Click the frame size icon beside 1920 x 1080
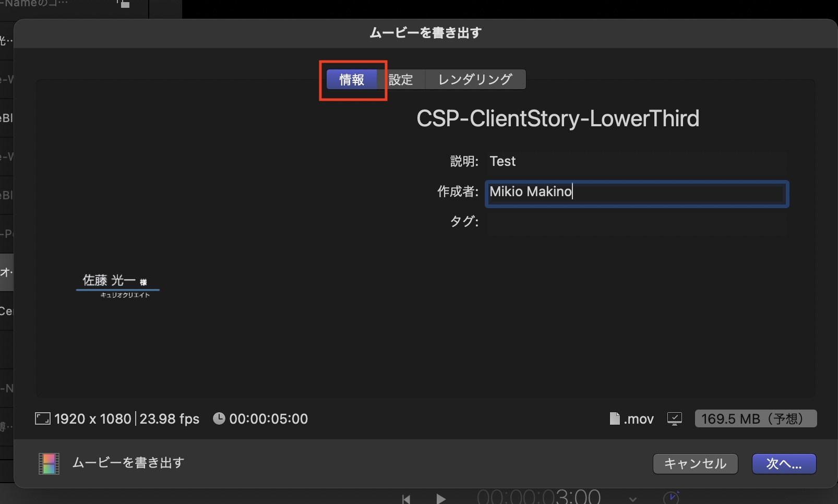The height and width of the screenshot is (504, 838). click(42, 418)
